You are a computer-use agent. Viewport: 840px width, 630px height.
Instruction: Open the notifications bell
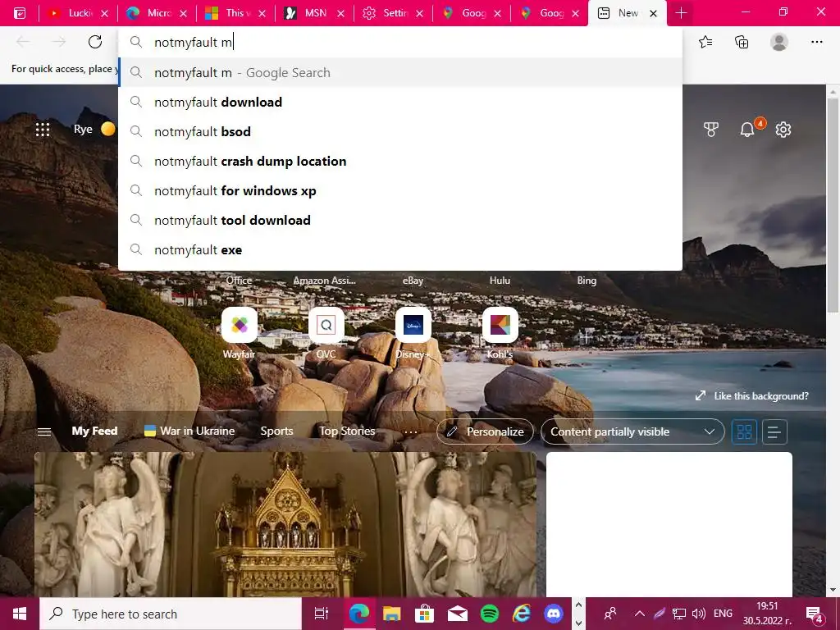pos(747,129)
